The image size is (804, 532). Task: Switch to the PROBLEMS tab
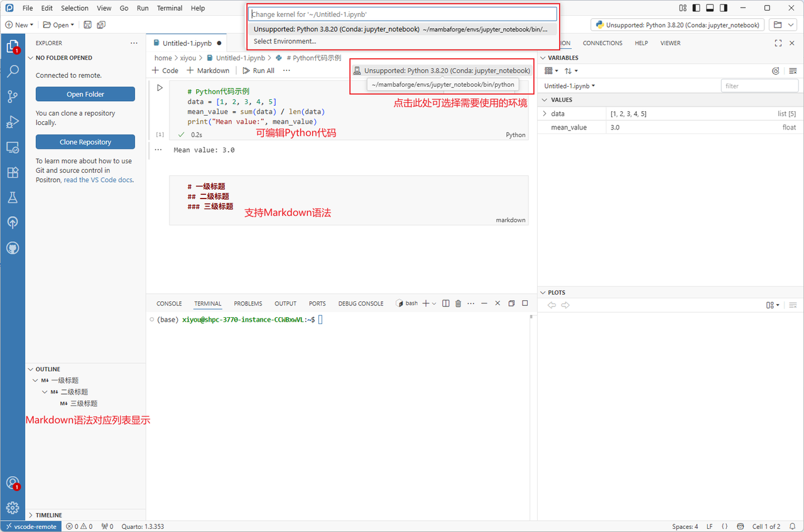pos(248,303)
